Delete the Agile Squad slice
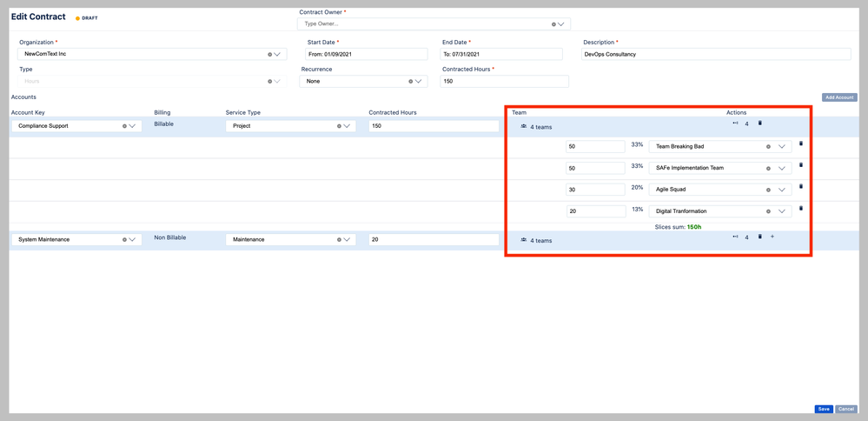The image size is (868, 421). (x=801, y=187)
